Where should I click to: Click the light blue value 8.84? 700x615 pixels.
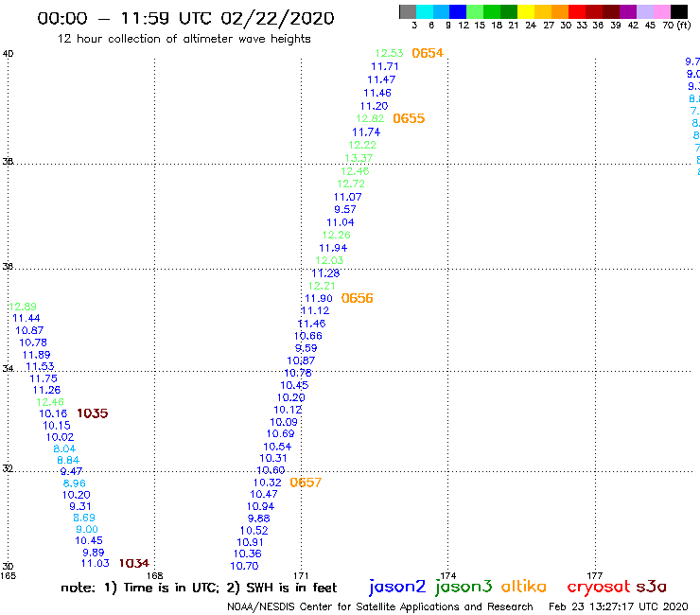coord(68,460)
